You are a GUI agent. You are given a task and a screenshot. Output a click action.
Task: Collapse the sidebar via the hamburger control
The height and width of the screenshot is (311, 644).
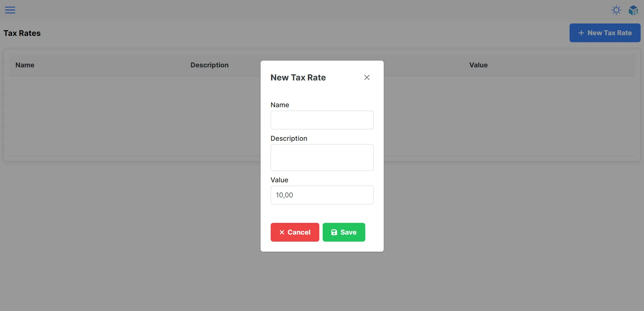[10, 10]
